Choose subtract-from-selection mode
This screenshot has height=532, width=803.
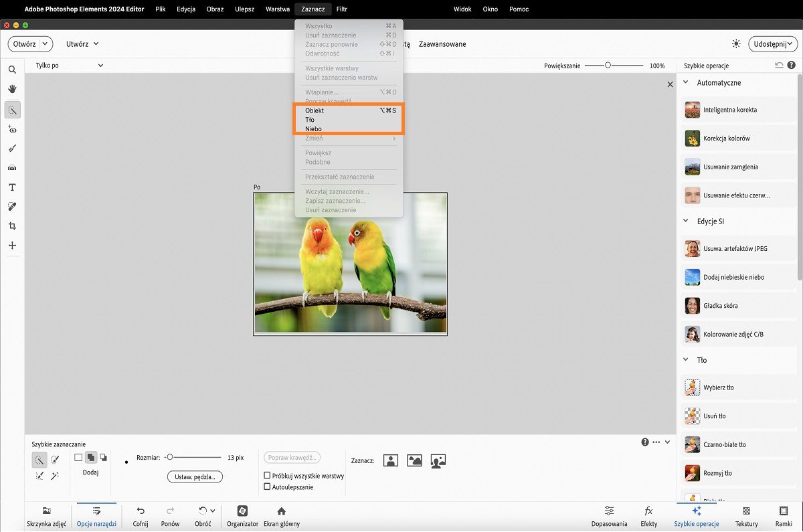[103, 458]
